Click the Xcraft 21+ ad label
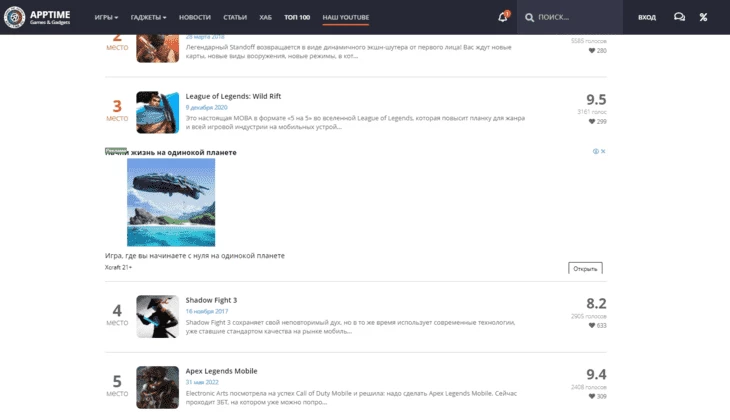The height and width of the screenshot is (420, 730). pos(118,267)
